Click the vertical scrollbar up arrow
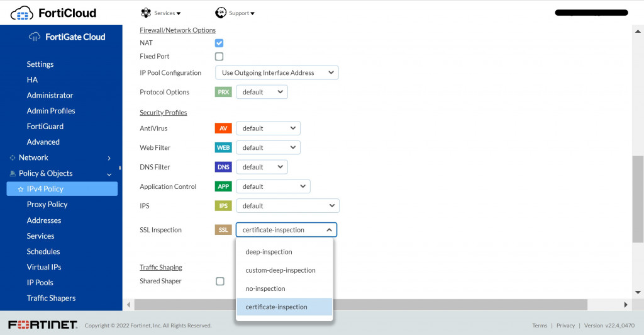The height and width of the screenshot is (335, 644). click(x=638, y=31)
